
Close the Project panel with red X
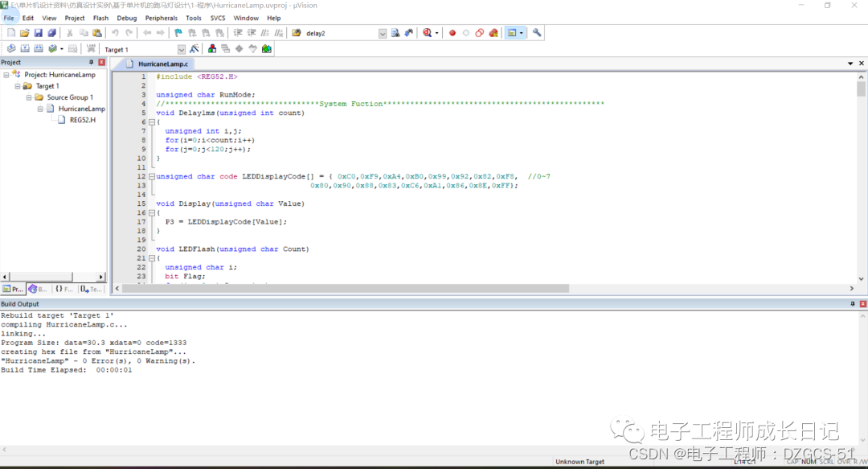(x=102, y=62)
